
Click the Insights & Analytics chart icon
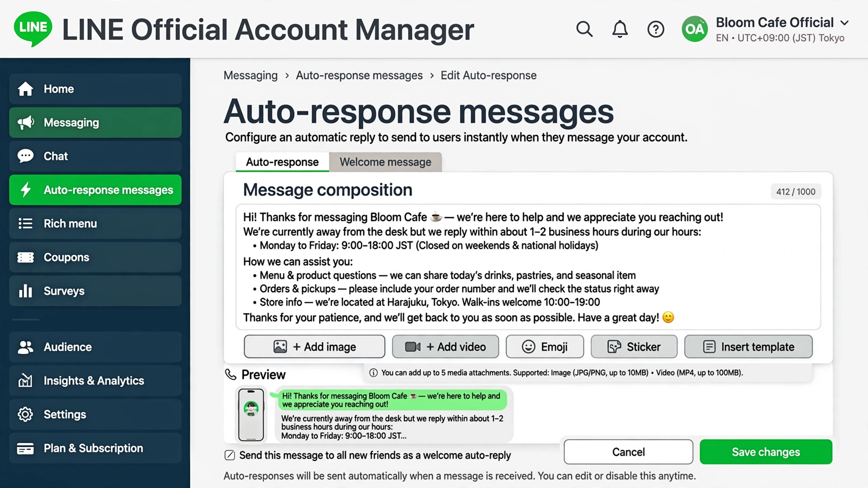pyautogui.click(x=25, y=380)
